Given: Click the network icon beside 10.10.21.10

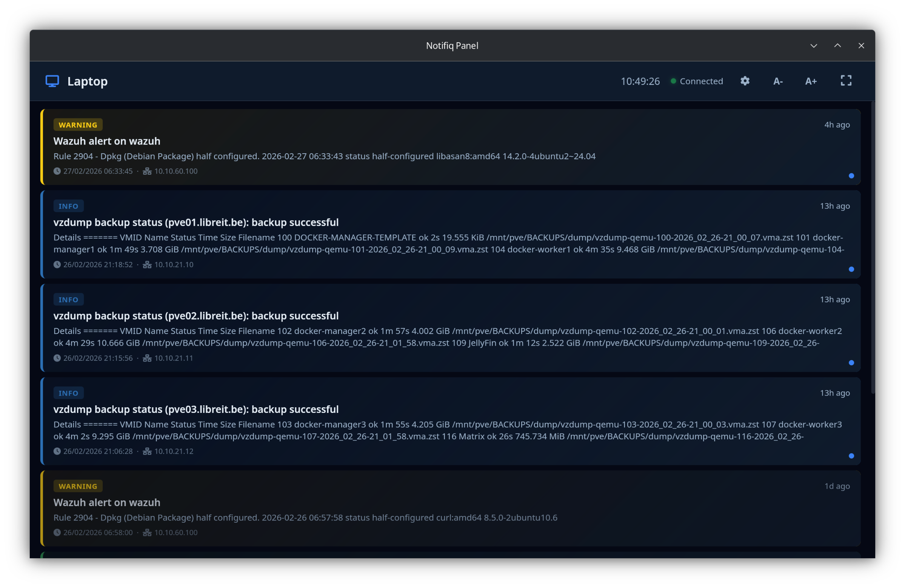Looking at the screenshot, I should [147, 264].
